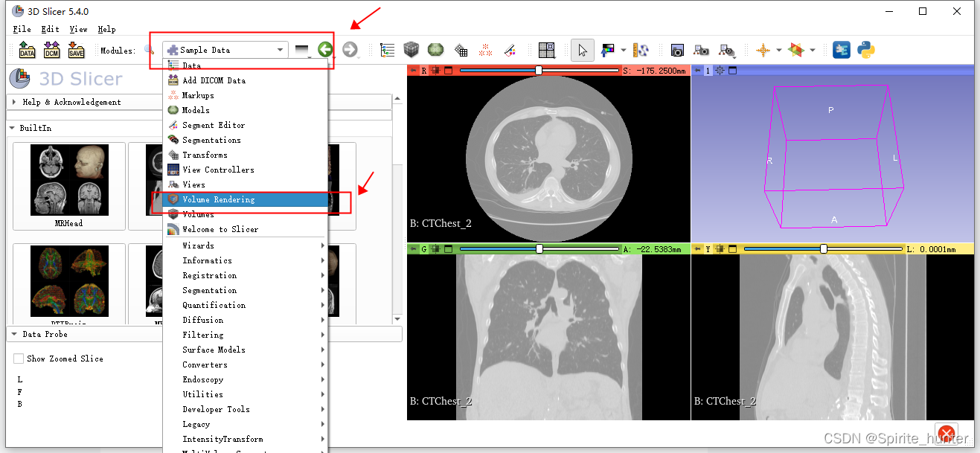Open the crosshair options dropdown arrow
The width and height of the screenshot is (980, 453).
(778, 50)
